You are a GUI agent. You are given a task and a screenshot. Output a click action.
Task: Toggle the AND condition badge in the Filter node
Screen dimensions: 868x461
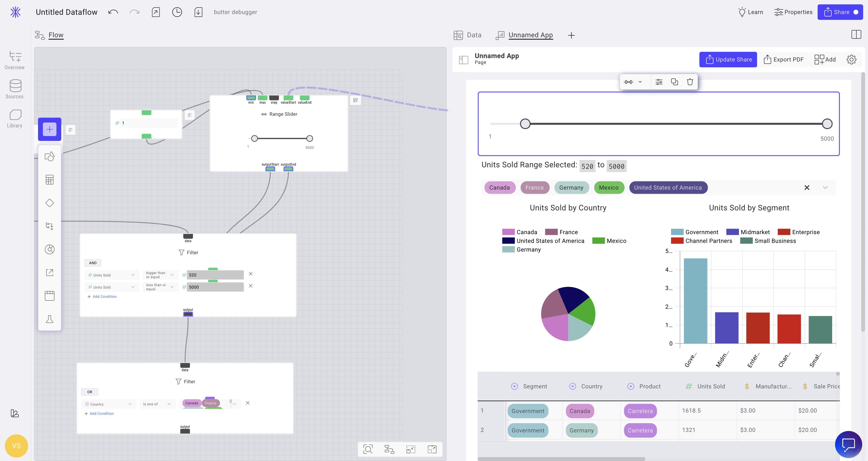pyautogui.click(x=92, y=262)
